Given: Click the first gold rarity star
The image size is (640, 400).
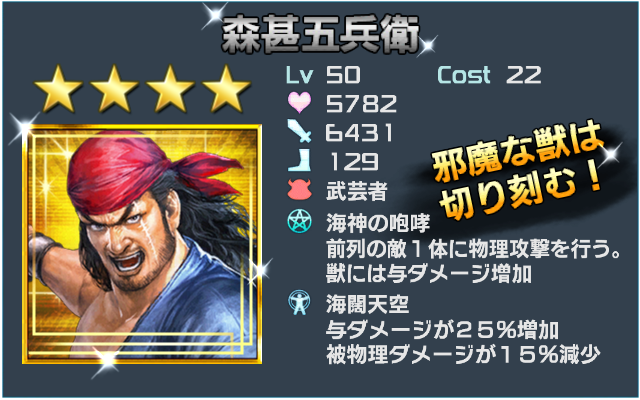Looking at the screenshot, I should click(x=58, y=89).
